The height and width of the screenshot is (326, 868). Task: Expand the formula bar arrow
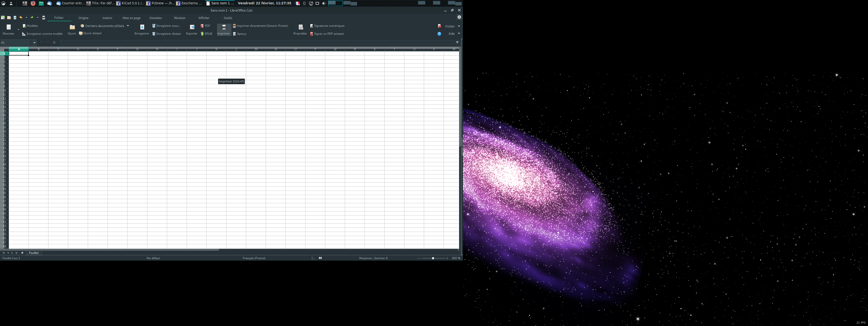coord(457,42)
